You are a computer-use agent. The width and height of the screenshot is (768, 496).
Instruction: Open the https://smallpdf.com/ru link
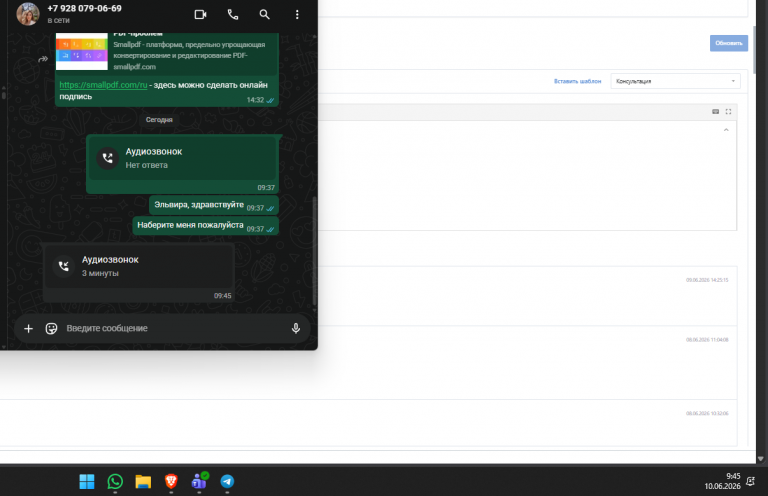[x=103, y=85]
